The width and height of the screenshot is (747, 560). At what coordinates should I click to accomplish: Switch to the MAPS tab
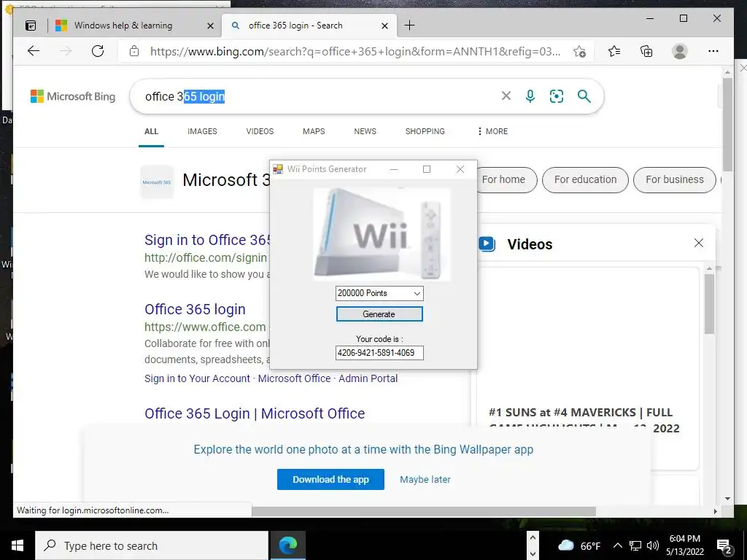click(x=314, y=131)
